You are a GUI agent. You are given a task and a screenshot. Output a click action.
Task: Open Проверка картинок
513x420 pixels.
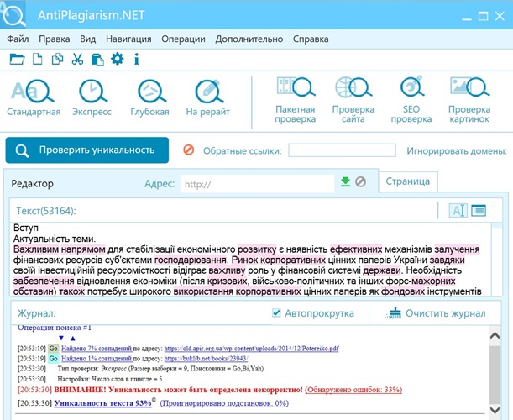coord(469,100)
